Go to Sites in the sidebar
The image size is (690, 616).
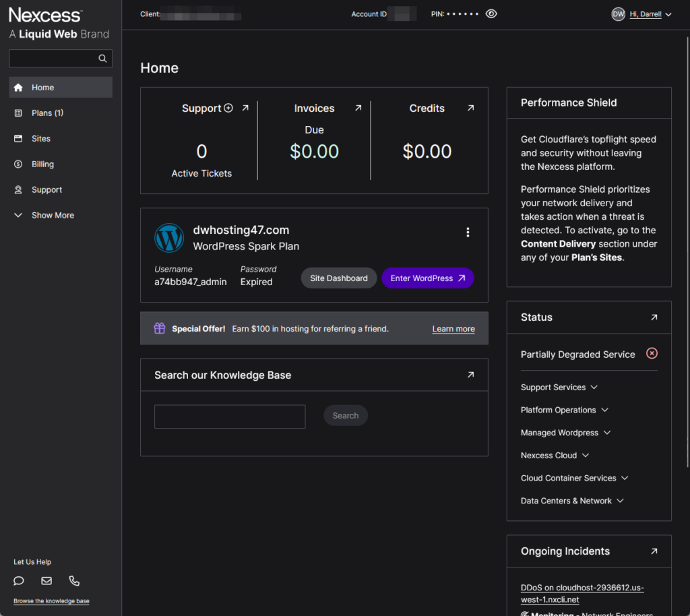[x=61, y=139]
